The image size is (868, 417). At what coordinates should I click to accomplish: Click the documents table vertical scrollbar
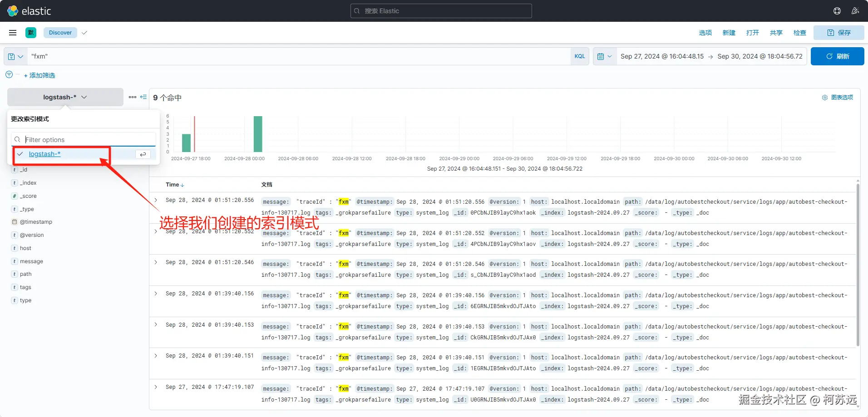click(x=858, y=265)
